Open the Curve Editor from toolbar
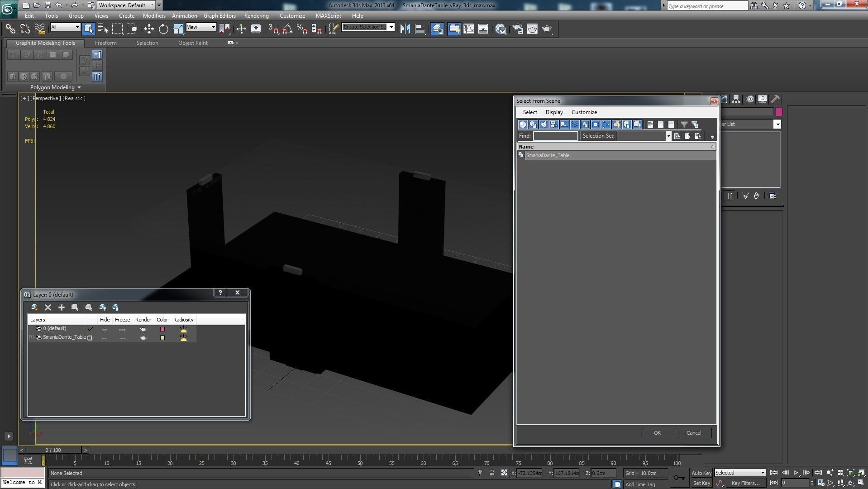The height and width of the screenshot is (489, 868). (469, 29)
